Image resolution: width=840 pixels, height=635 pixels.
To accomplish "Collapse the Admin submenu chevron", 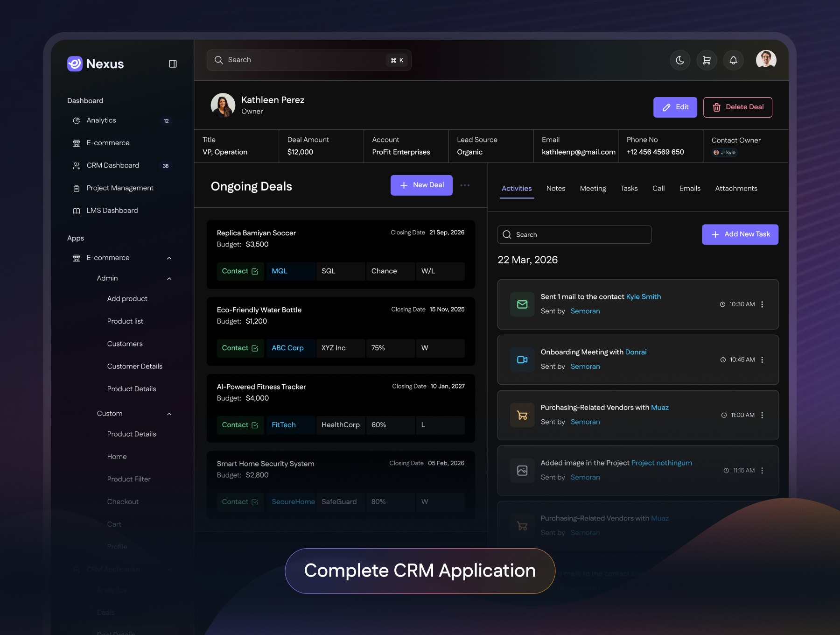I will 169,279.
